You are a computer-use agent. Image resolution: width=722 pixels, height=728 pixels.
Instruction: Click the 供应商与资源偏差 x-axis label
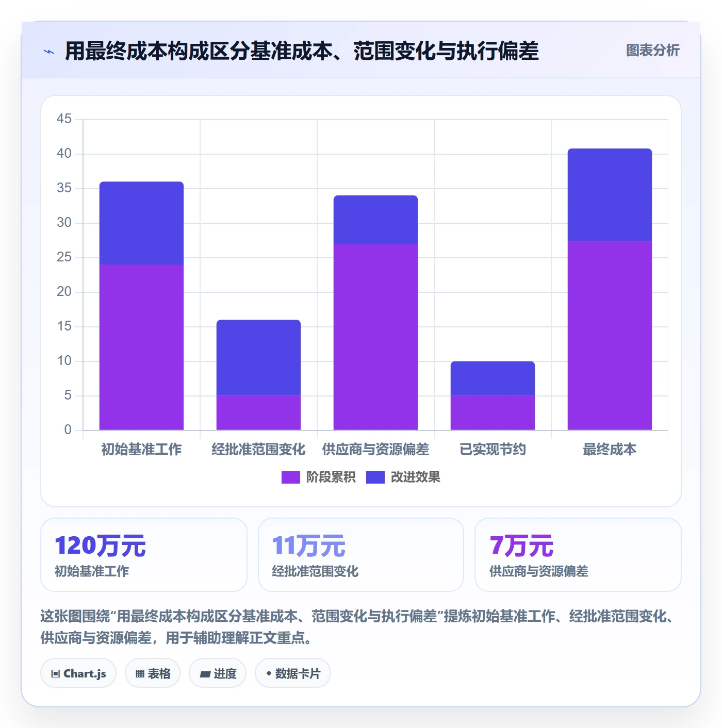pyautogui.click(x=375, y=450)
